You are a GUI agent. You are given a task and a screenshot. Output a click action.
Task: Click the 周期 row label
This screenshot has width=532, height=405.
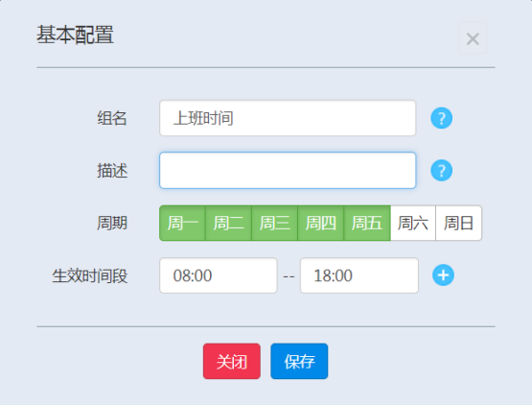coord(112,224)
